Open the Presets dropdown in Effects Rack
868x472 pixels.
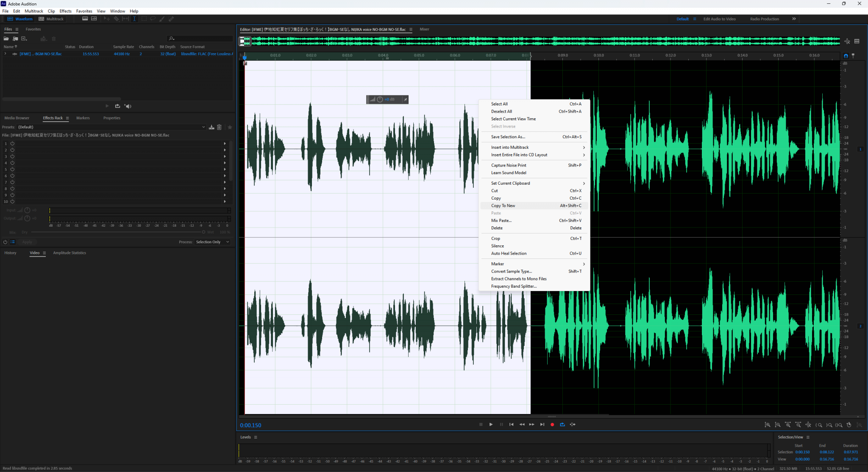[204, 127]
